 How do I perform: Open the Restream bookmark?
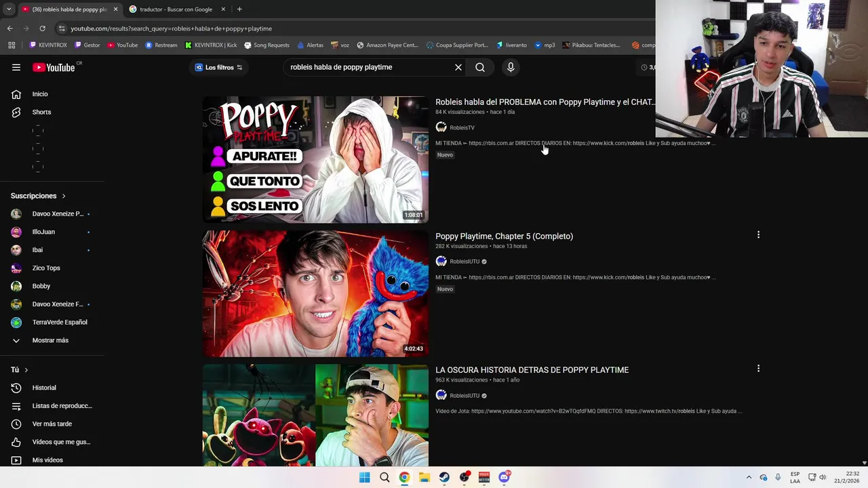click(x=161, y=45)
